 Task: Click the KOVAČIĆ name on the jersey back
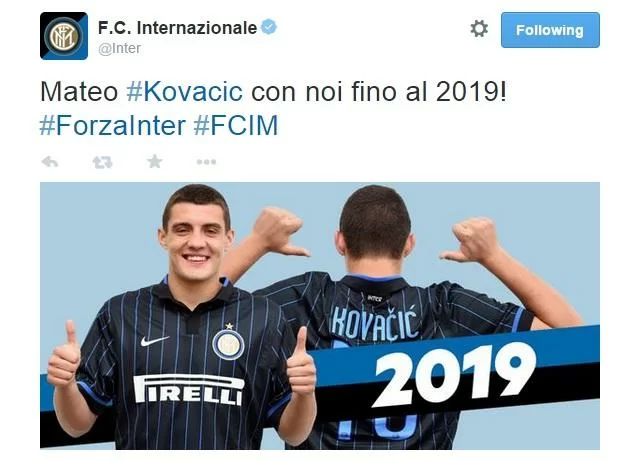374,323
